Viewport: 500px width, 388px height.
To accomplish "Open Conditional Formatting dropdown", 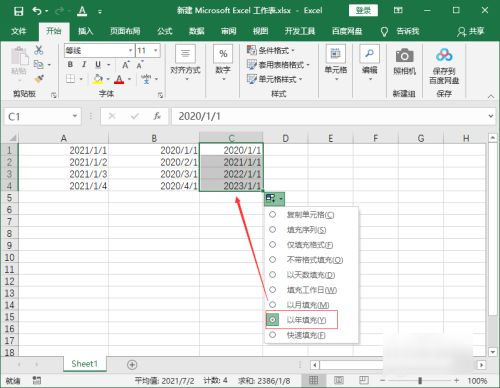I will (271, 50).
